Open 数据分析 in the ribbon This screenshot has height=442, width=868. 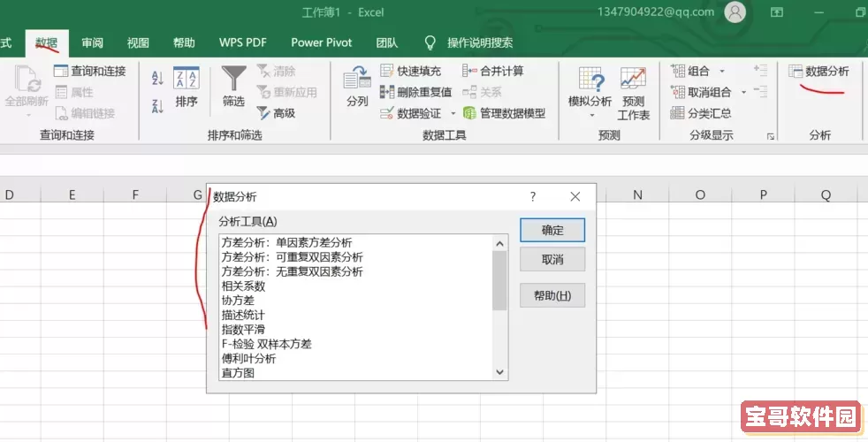pos(819,71)
